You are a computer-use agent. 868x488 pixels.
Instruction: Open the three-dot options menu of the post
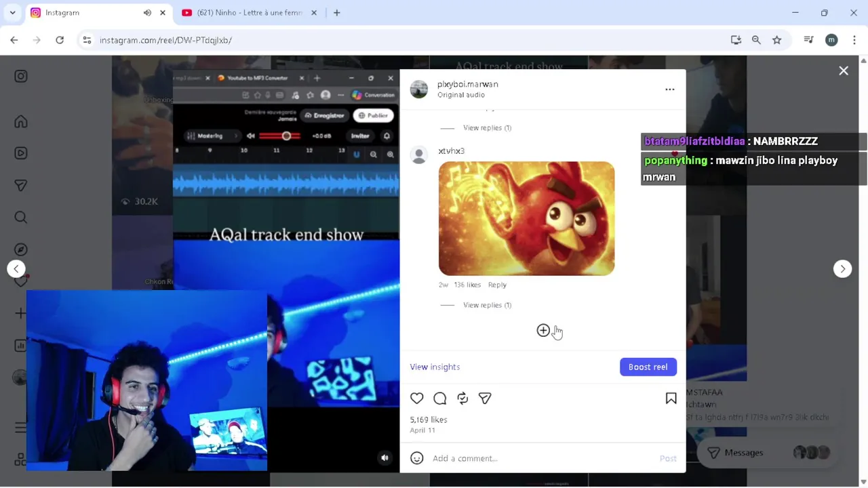tap(670, 89)
